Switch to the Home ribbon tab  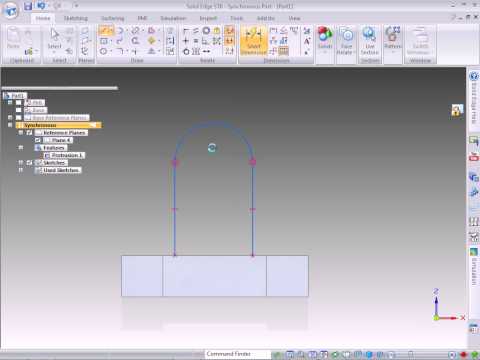43,18
